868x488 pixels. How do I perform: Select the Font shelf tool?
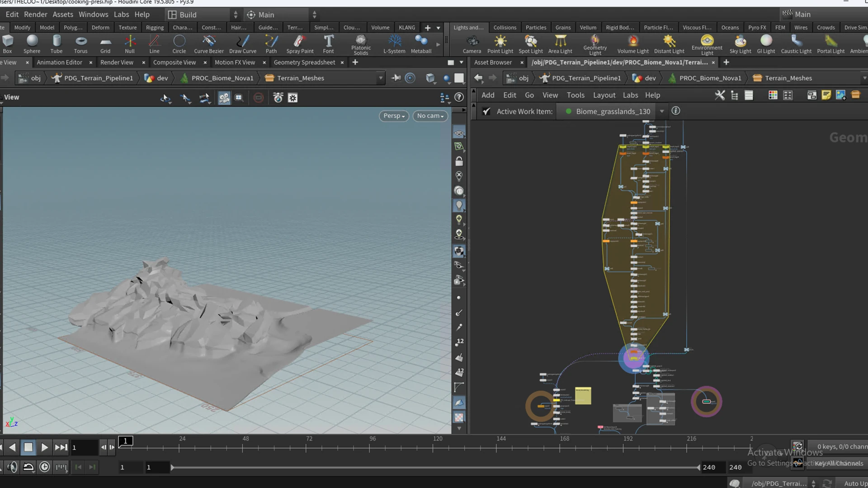(x=329, y=44)
